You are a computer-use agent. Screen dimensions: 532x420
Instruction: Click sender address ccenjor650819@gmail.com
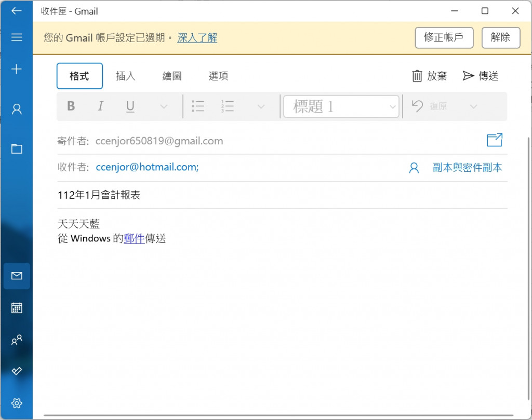click(x=159, y=141)
